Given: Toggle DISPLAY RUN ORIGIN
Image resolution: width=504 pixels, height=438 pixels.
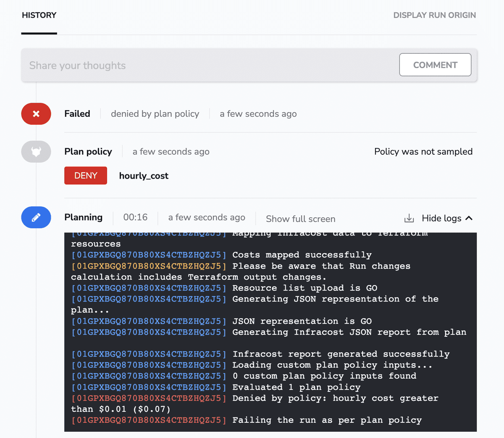Looking at the screenshot, I should tap(434, 15).
